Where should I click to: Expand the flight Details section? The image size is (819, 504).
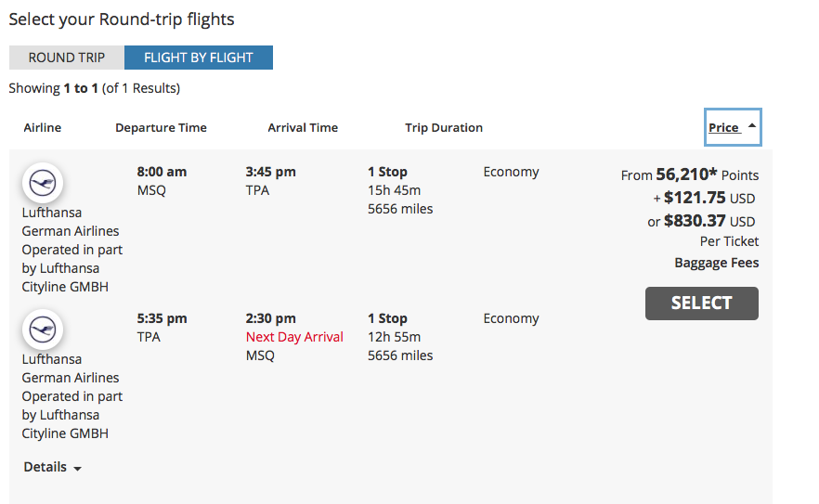tap(52, 467)
